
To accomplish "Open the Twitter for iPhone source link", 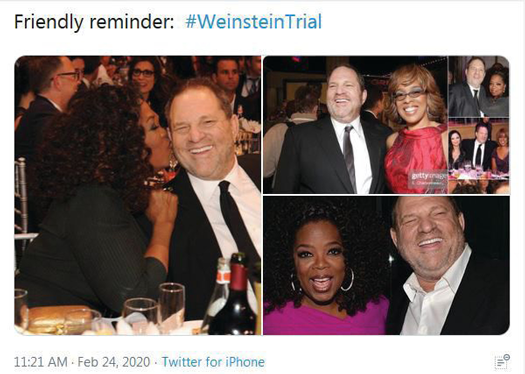I will 213,362.
